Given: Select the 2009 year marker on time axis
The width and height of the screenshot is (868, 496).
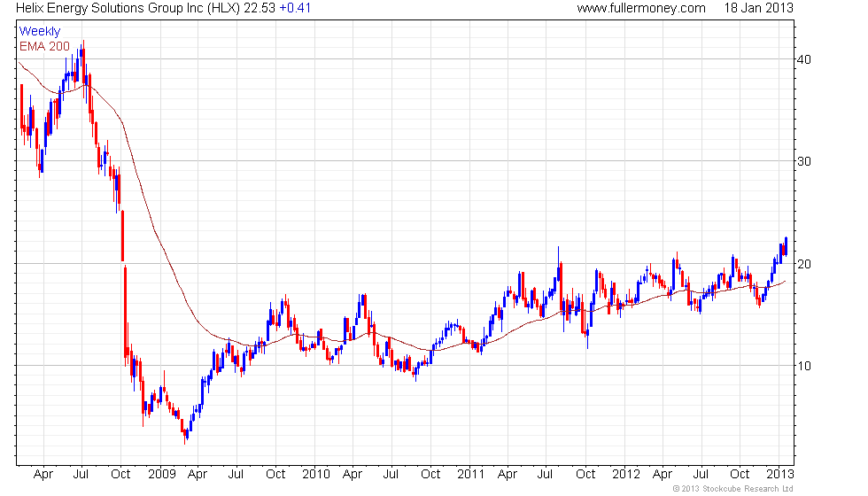Looking at the screenshot, I should [x=160, y=475].
